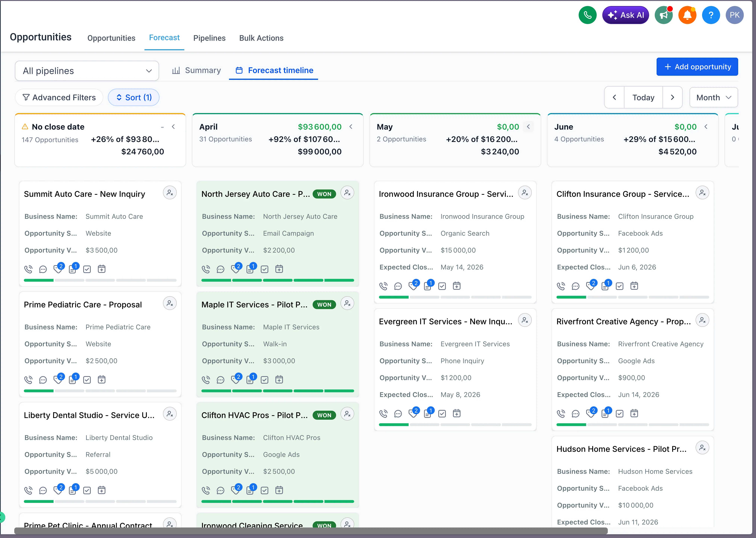Click the horizontal scrollbar at the bottom
This screenshot has width=756, height=538.
[x=311, y=531]
